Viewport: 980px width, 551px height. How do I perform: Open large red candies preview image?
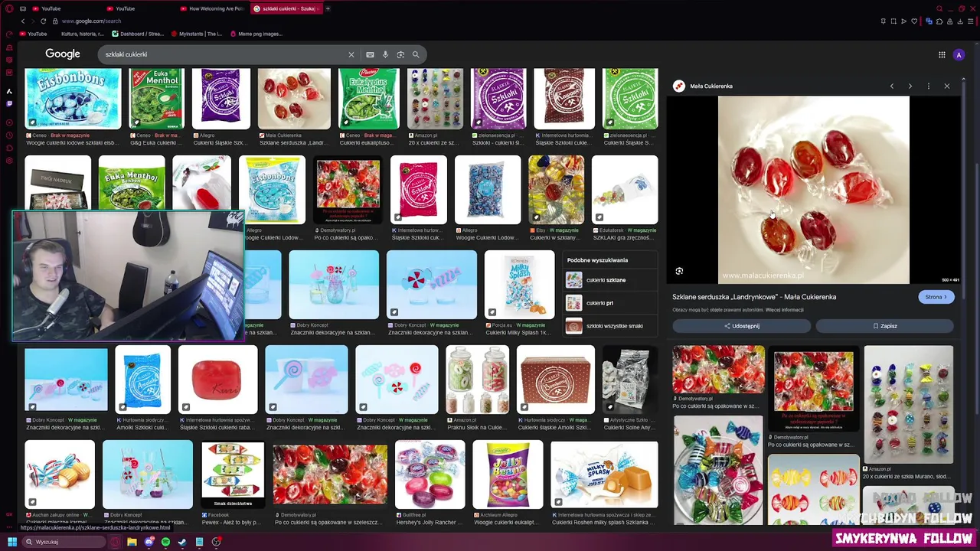813,190
